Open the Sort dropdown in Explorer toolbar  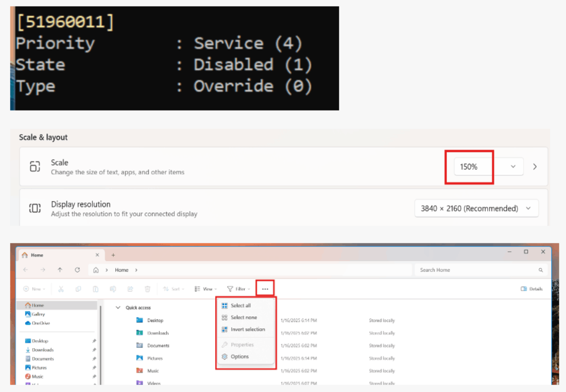pyautogui.click(x=173, y=289)
